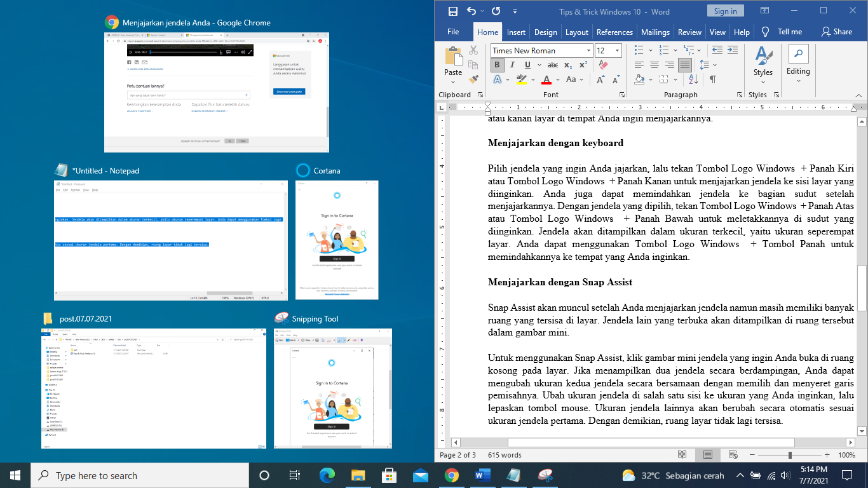Viewport: 868px width, 488px height.
Task: Click the Share button
Action: tap(837, 32)
